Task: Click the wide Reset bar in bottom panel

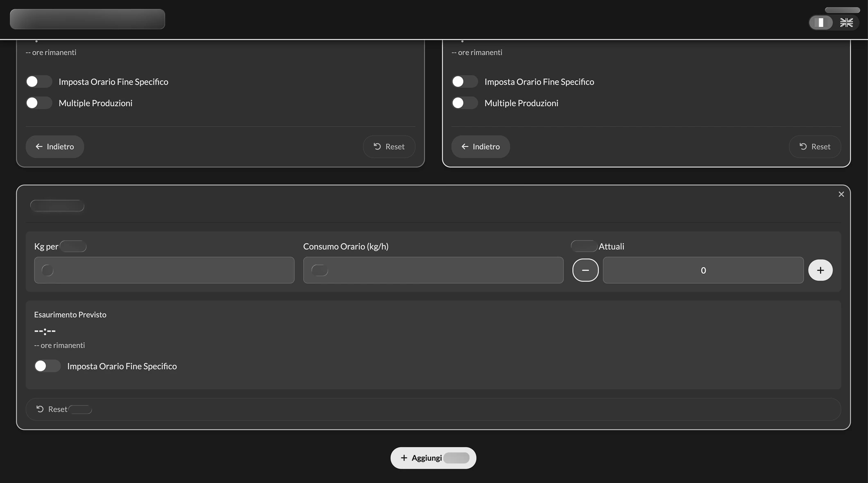Action: click(433, 409)
